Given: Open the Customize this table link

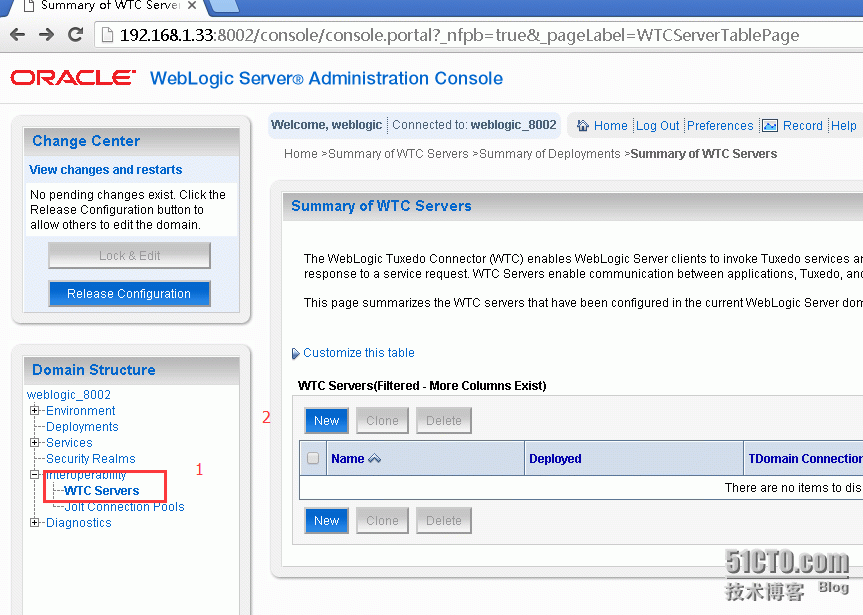Looking at the screenshot, I should click(x=359, y=353).
